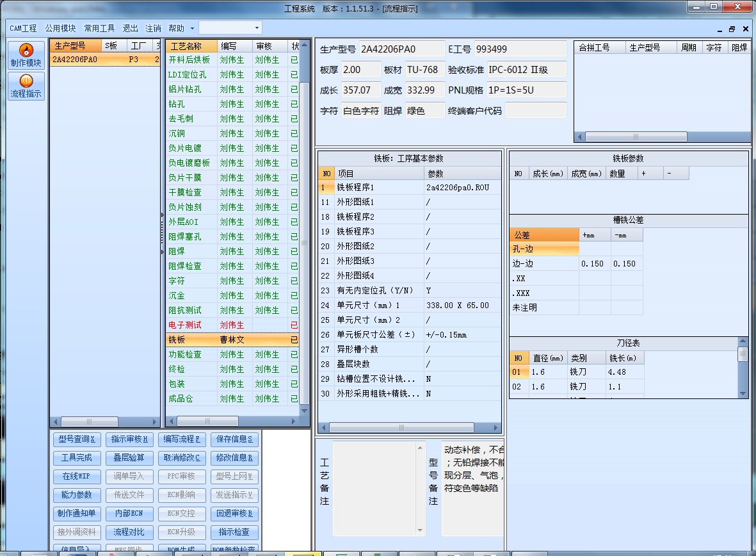
Task: Click the 生产型号 field value 2A42206PA0
Action: [401, 49]
